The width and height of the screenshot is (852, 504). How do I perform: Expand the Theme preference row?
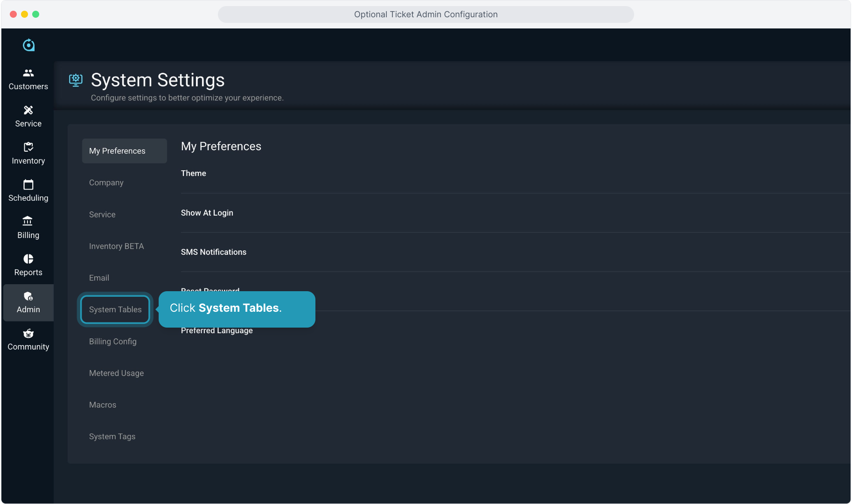[x=194, y=174]
